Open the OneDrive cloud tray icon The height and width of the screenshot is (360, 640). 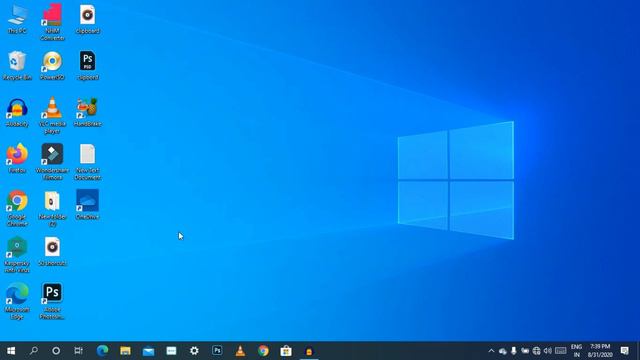tap(503, 351)
